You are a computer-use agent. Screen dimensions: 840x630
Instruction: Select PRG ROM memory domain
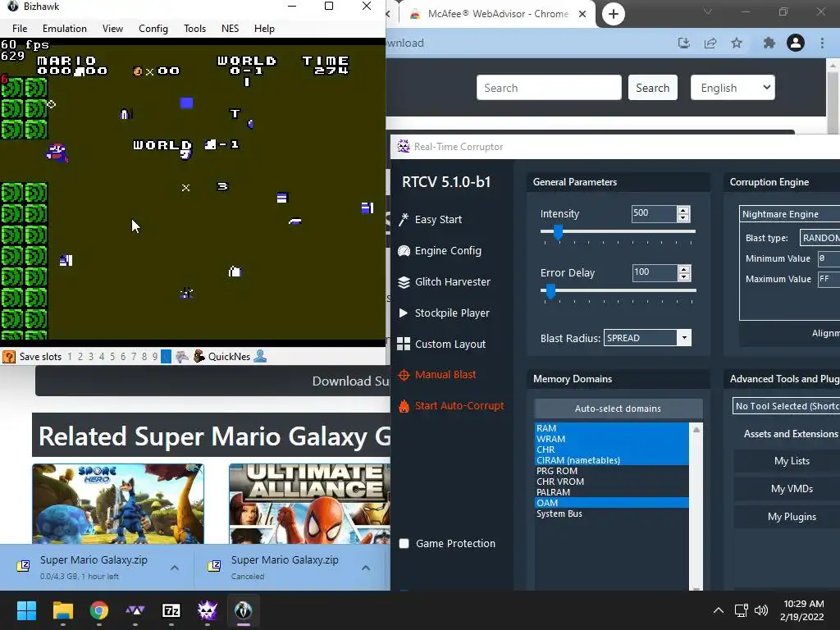(x=612, y=471)
